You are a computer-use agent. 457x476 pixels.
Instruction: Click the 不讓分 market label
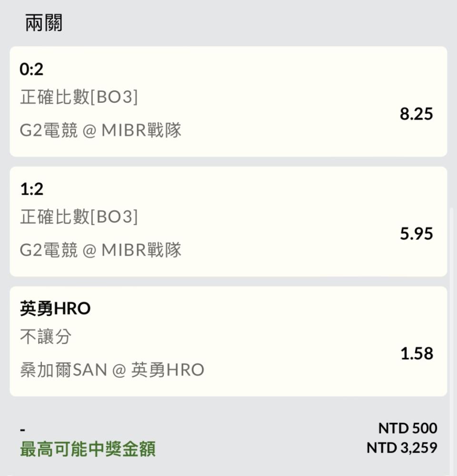coord(46,337)
